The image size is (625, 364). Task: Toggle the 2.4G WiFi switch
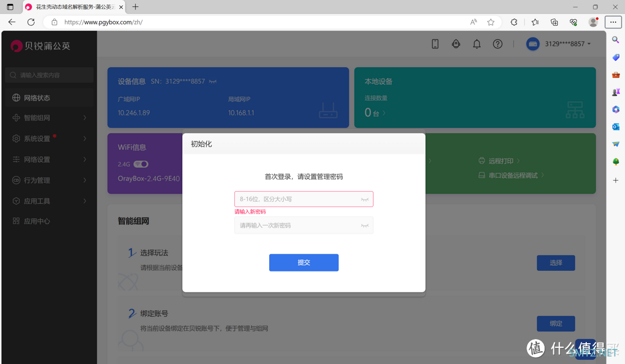(x=141, y=164)
